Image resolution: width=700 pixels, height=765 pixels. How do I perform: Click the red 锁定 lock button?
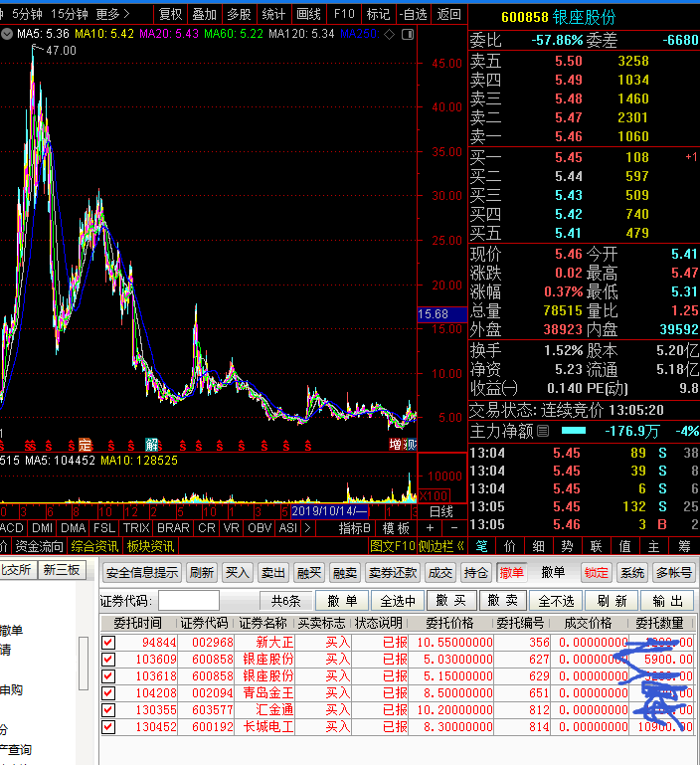point(597,572)
